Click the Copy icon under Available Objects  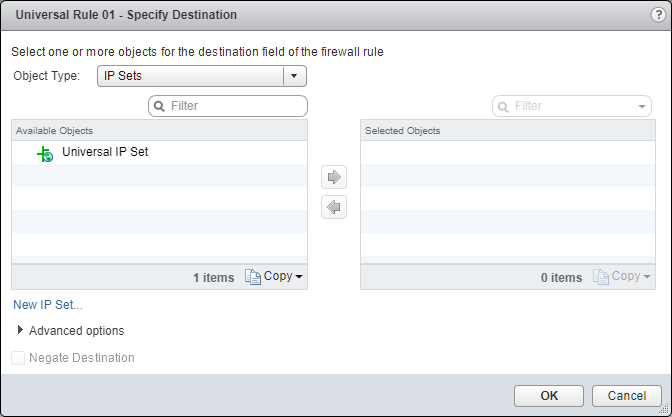[253, 277]
